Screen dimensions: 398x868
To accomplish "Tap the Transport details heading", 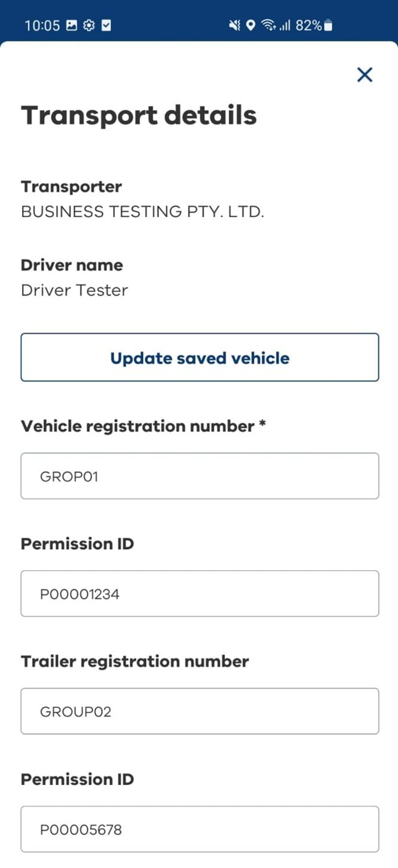I will coord(139,115).
